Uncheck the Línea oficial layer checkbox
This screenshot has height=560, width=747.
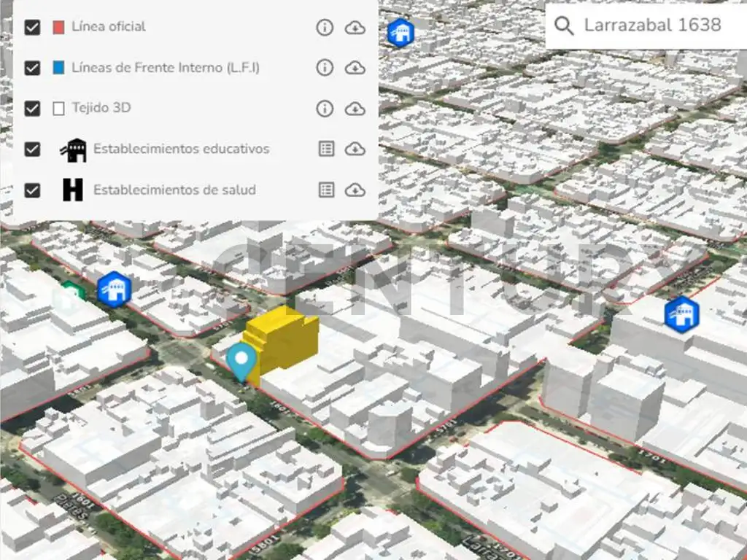(32, 28)
